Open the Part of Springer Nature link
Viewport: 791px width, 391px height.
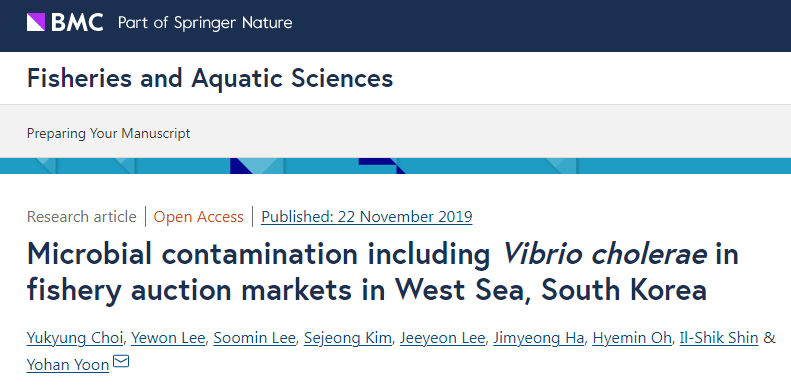point(205,23)
